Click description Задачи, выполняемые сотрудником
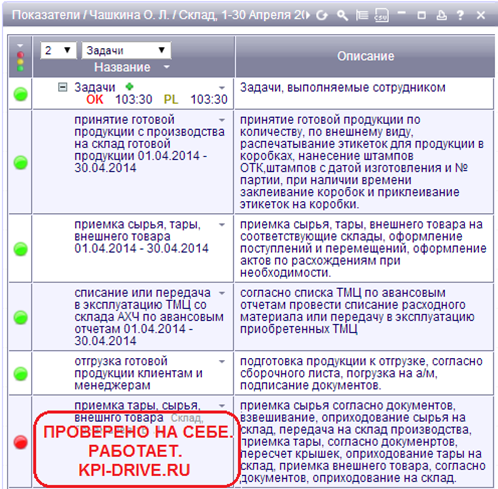 pos(343,87)
